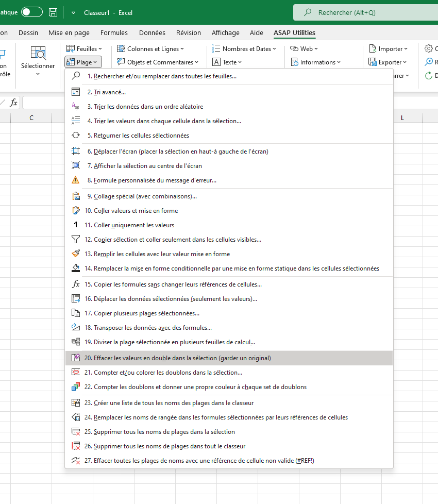Click the Collage spécial clipboard icon
The image size is (438, 504).
tap(76, 196)
